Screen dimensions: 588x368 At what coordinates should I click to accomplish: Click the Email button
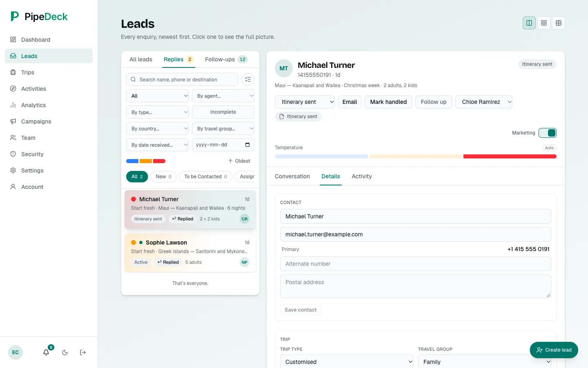point(350,102)
